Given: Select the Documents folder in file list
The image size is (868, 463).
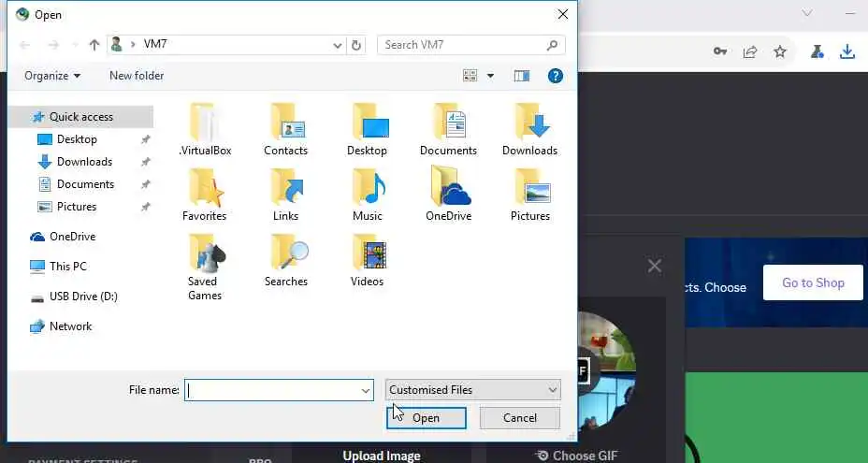Looking at the screenshot, I should [448, 129].
